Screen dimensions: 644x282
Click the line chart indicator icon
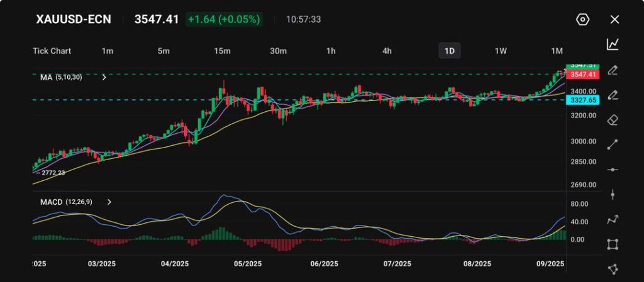(x=613, y=44)
